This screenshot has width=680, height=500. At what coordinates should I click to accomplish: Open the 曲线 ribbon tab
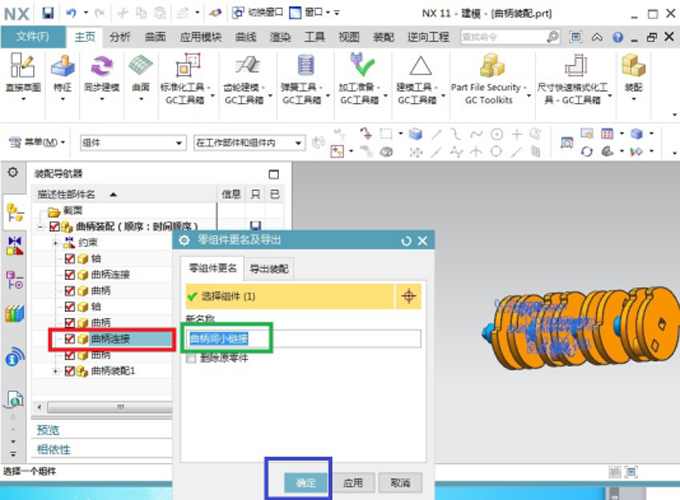click(245, 37)
